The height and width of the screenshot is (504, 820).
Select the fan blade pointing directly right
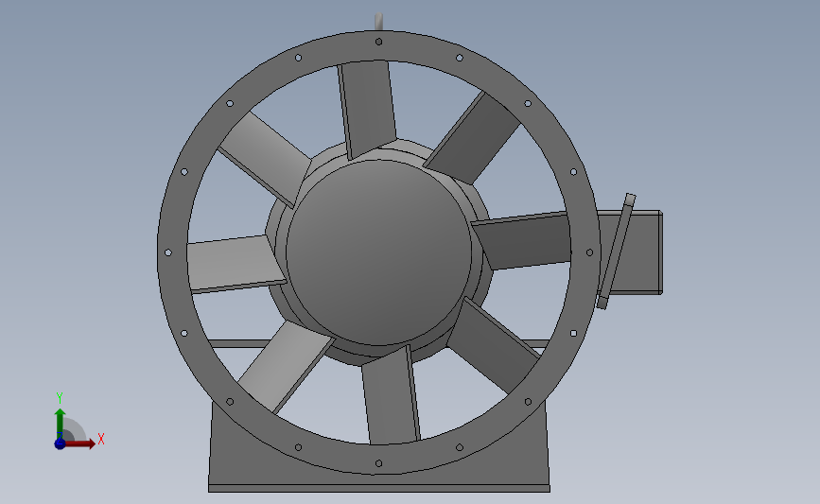tap(522, 241)
